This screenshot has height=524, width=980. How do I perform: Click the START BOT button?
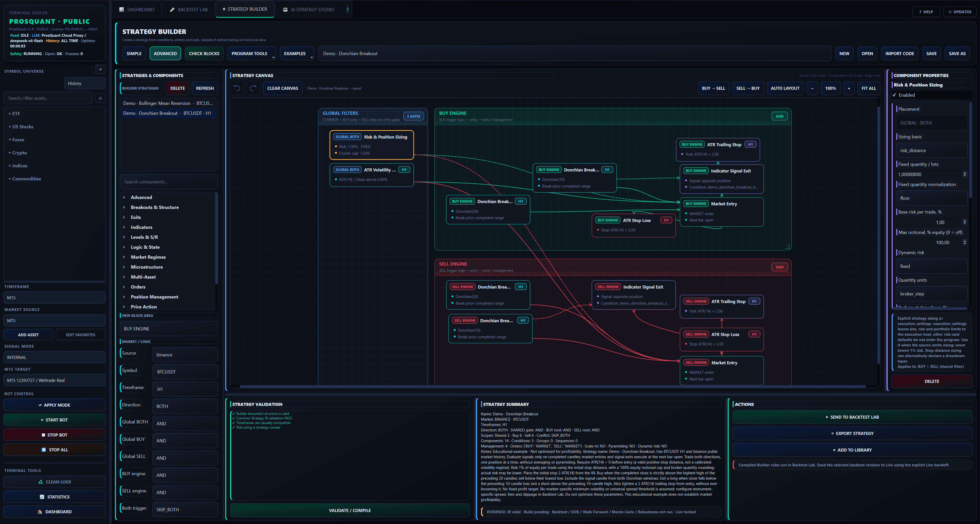[54, 420]
